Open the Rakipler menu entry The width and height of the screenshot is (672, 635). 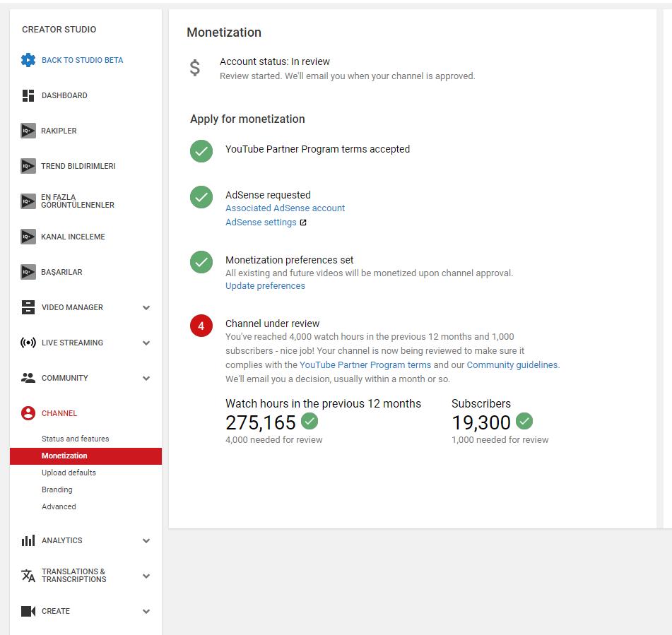59,131
